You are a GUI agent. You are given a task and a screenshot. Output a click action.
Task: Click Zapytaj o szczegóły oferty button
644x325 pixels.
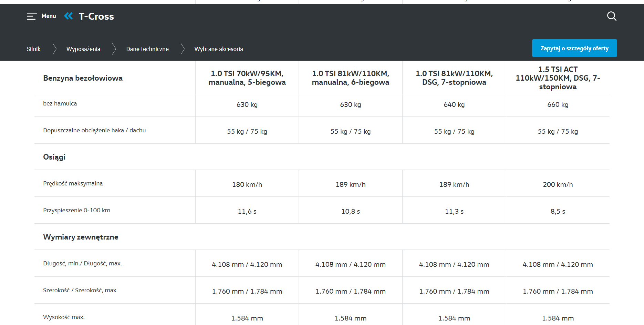coord(574,48)
